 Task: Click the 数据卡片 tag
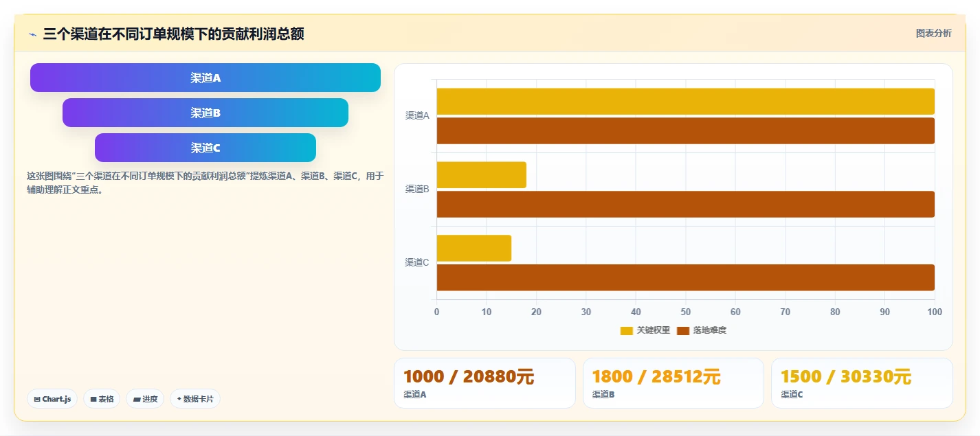195,399
